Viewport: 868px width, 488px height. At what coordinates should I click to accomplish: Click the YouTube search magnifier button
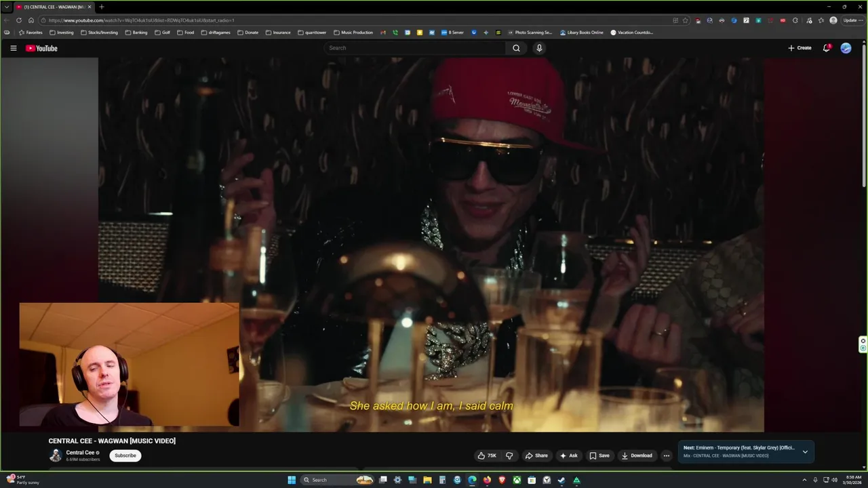516,48
